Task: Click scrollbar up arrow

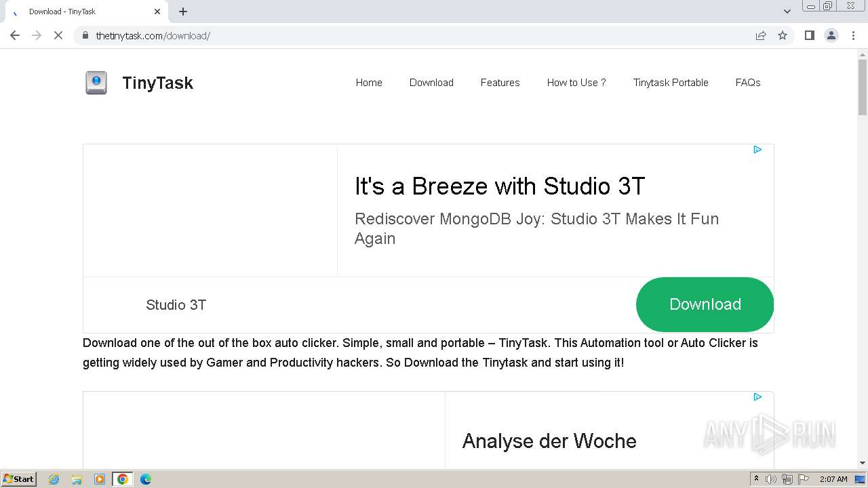Action: click(863, 54)
